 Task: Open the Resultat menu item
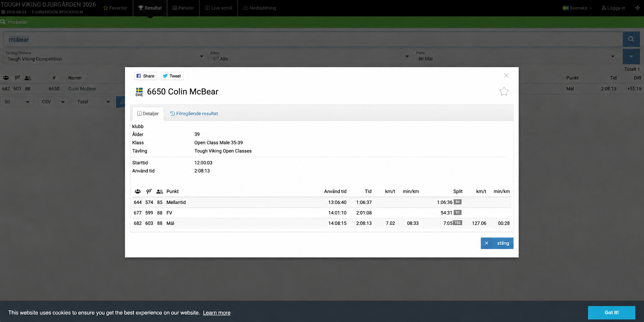150,8
